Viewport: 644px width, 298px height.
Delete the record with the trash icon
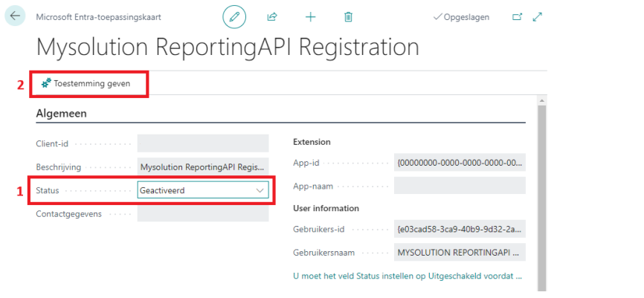pos(348,16)
